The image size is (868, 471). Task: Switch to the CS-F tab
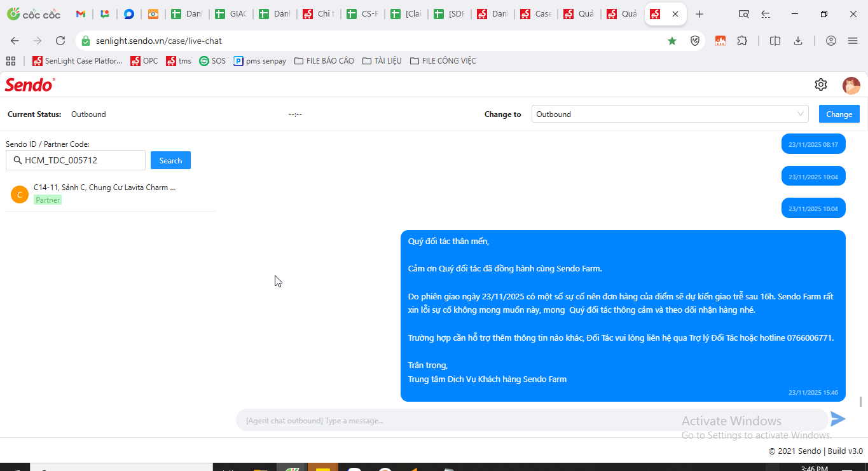click(362, 14)
